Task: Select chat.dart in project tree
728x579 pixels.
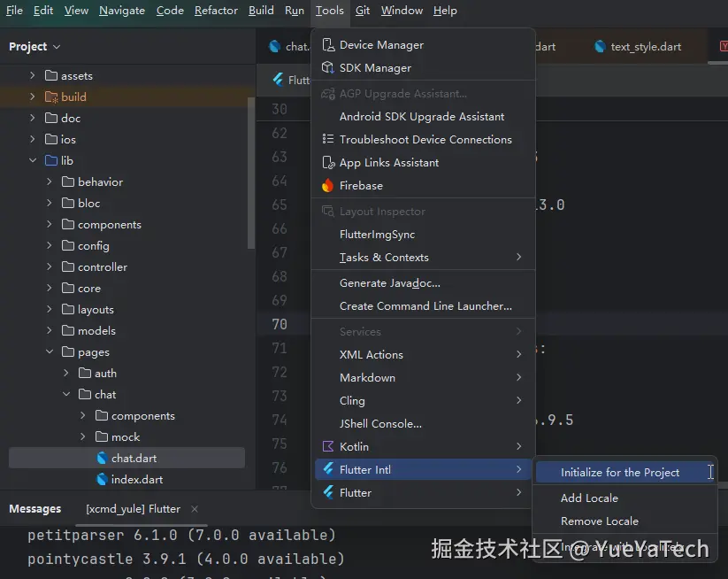Action: [x=126, y=459]
